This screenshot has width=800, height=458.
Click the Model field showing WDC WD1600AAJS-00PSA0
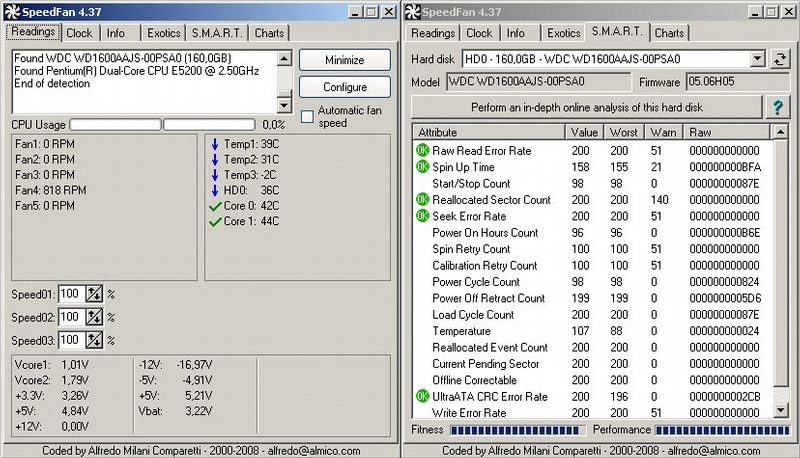539,82
